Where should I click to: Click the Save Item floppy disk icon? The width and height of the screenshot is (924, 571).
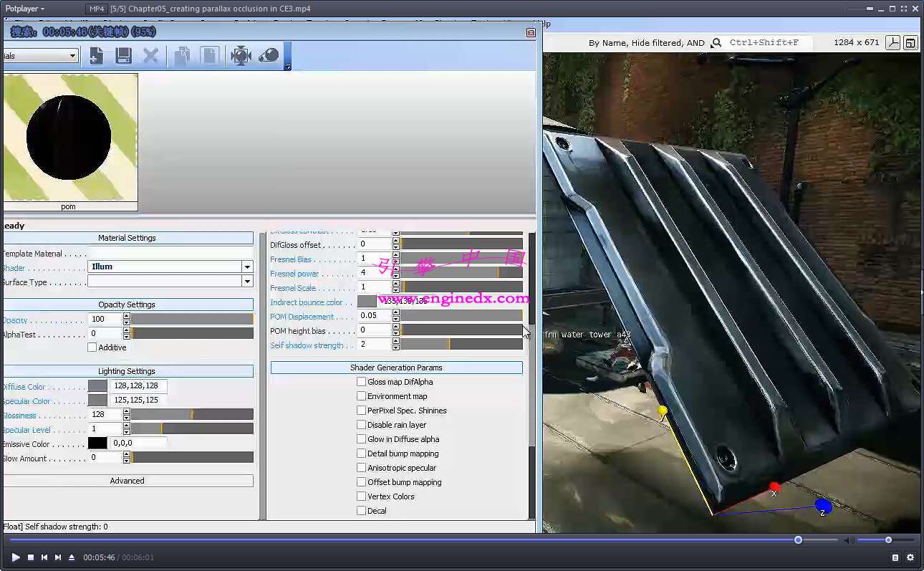123,56
